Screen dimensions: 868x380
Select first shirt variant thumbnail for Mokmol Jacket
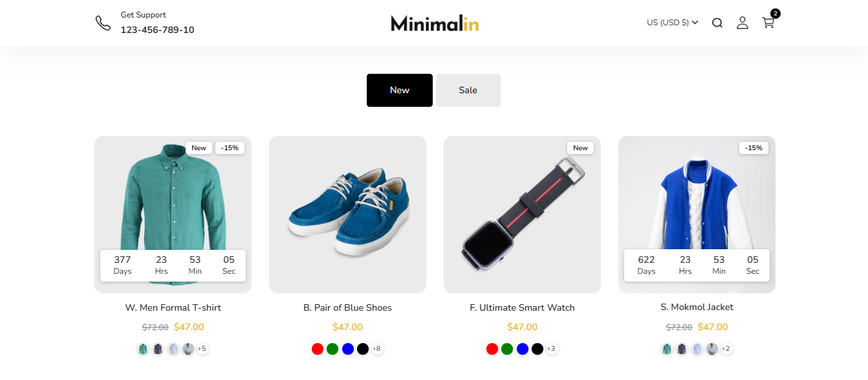tap(667, 349)
